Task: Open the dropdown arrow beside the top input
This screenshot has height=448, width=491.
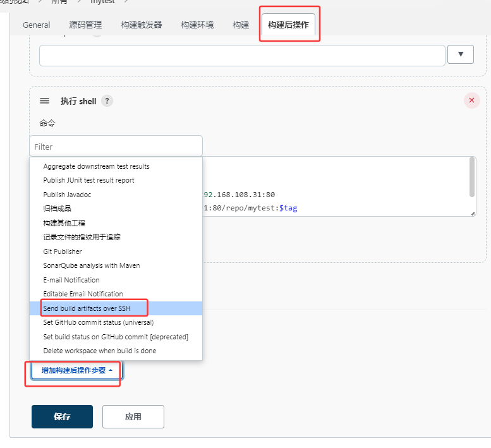Action: coord(460,54)
